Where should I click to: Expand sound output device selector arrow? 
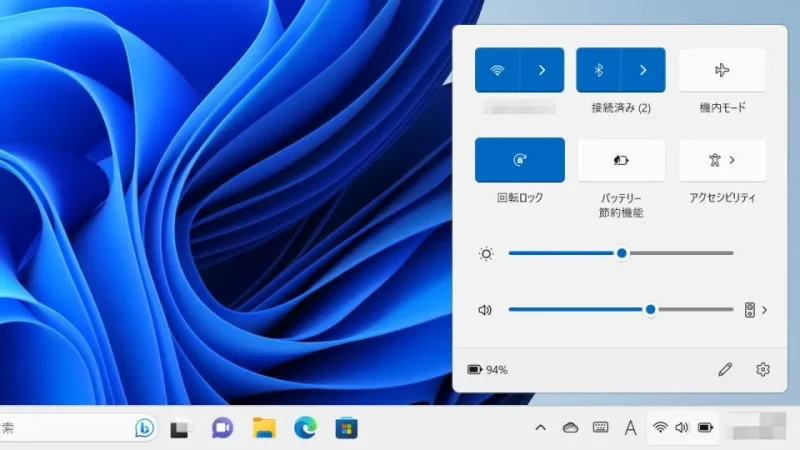(x=764, y=310)
